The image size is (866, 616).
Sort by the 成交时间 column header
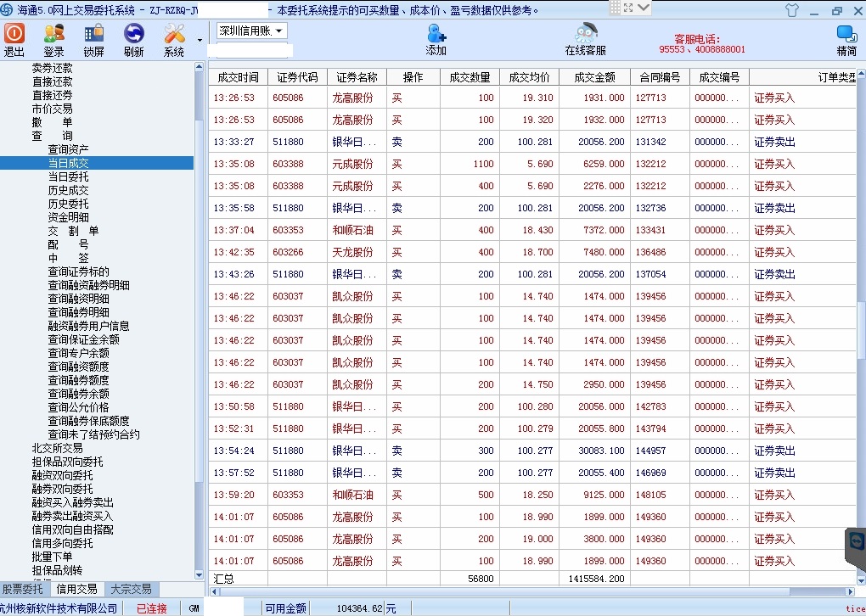click(238, 77)
